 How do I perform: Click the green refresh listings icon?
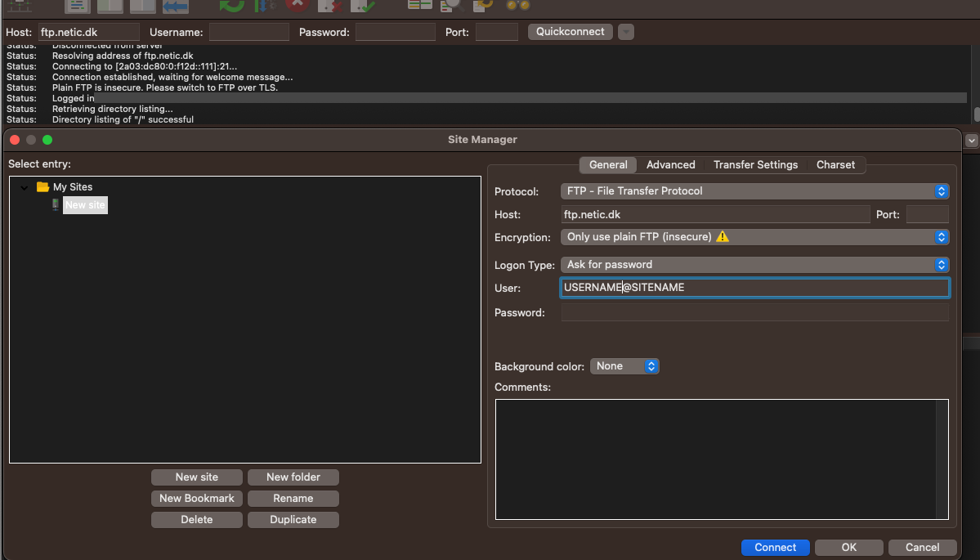tap(232, 6)
